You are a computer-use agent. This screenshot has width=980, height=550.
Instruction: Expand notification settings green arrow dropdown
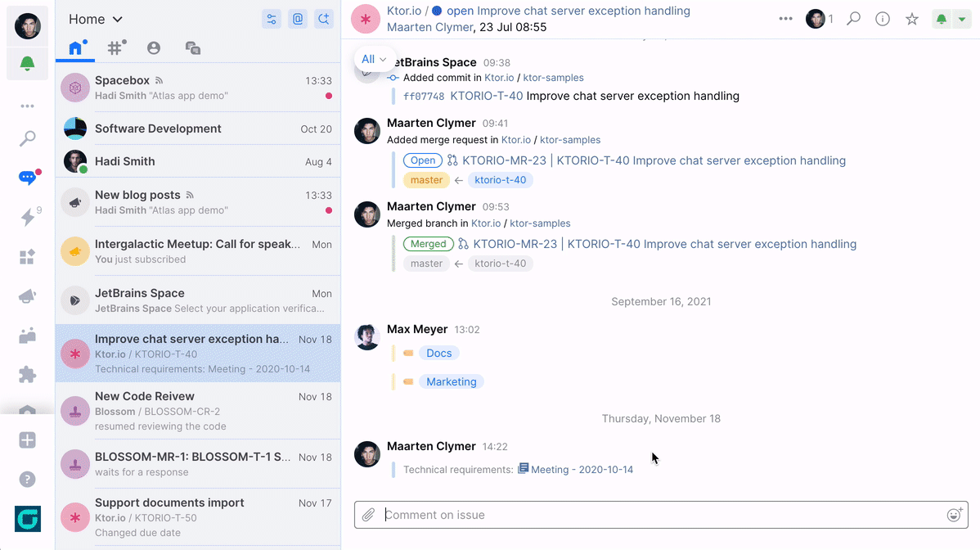coord(962,20)
